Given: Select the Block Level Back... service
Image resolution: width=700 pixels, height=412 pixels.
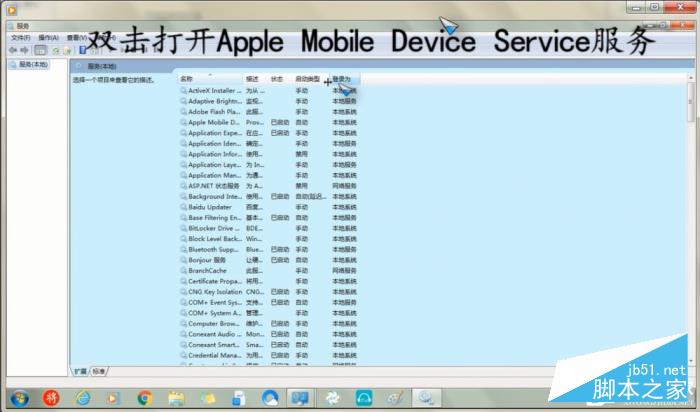Looking at the screenshot, I should 268,239.
